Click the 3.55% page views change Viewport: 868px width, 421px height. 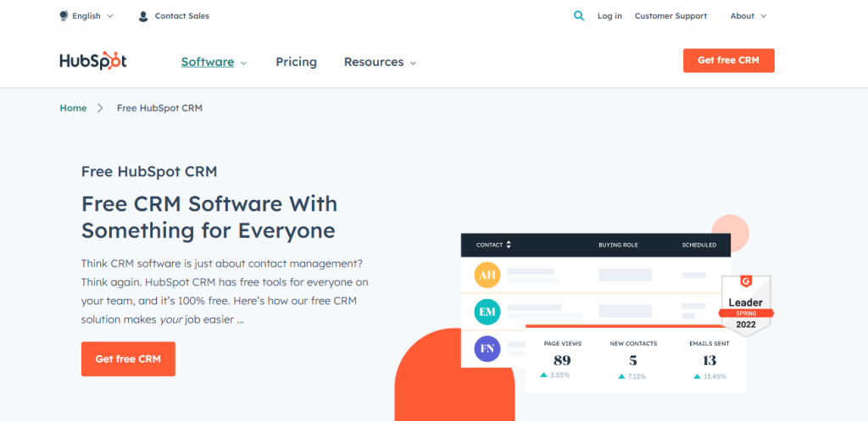pyautogui.click(x=555, y=375)
